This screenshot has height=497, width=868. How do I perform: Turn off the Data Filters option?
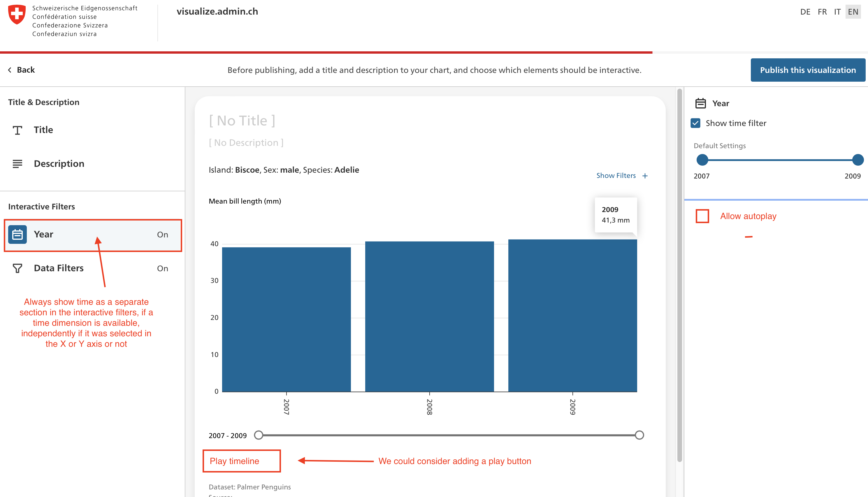click(x=162, y=268)
